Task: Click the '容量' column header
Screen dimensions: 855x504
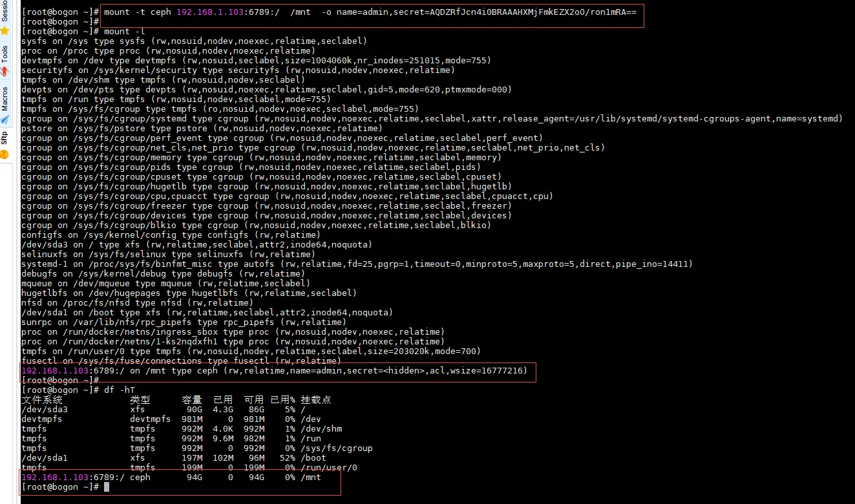Action: [x=192, y=400]
